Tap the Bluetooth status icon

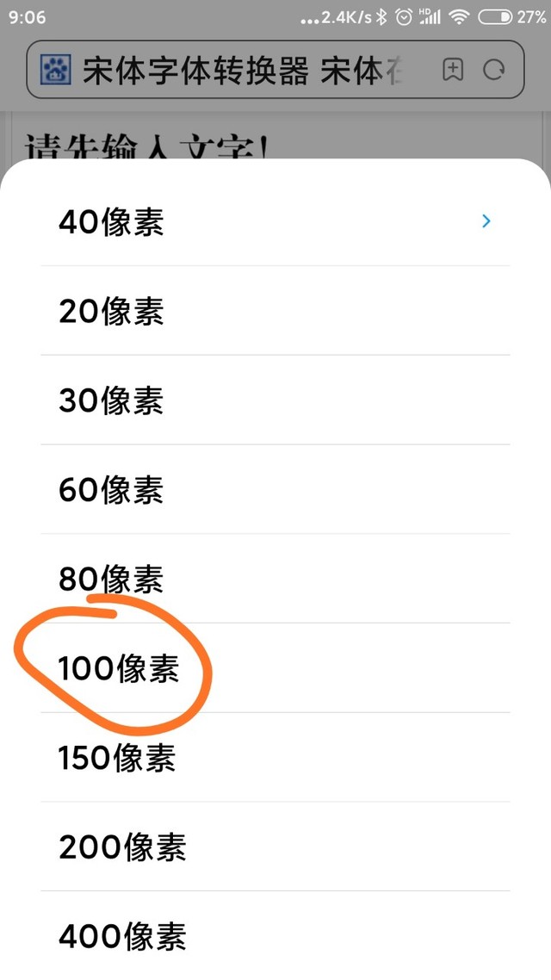pyautogui.click(x=382, y=17)
